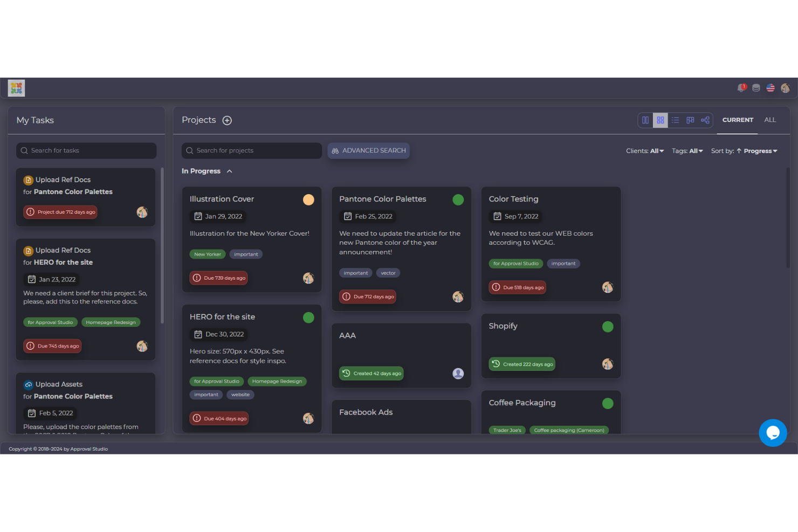Open the user profile avatar in the header

785,88
